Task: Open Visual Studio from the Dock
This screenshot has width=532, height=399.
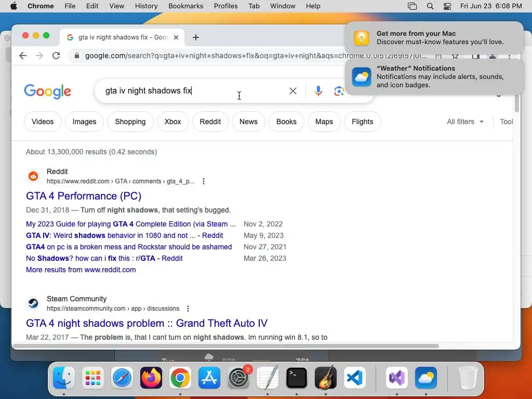Action: pos(396,378)
